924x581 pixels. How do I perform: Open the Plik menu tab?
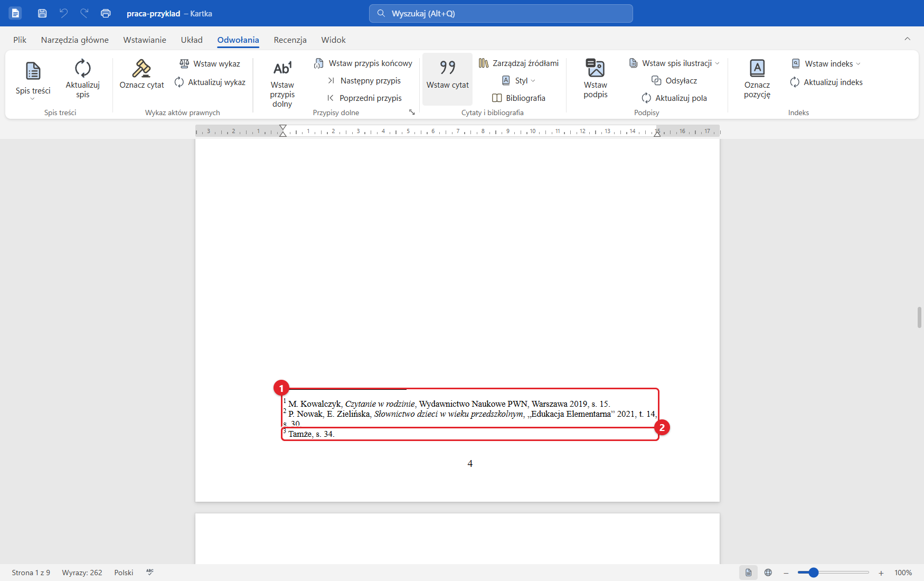pyautogui.click(x=20, y=40)
